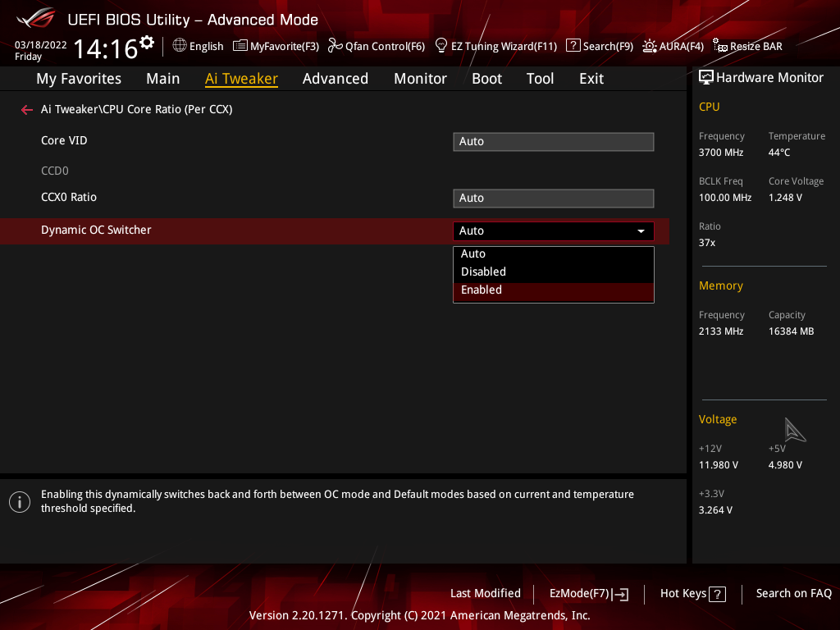
Task: Click the settings gear beside the clock
Action: pyautogui.click(x=147, y=42)
